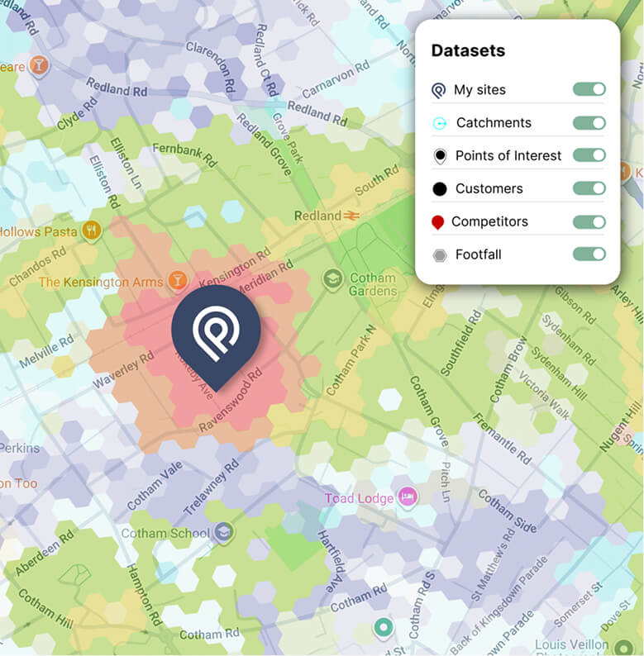Click The Kensington Arms place label

click(x=101, y=283)
